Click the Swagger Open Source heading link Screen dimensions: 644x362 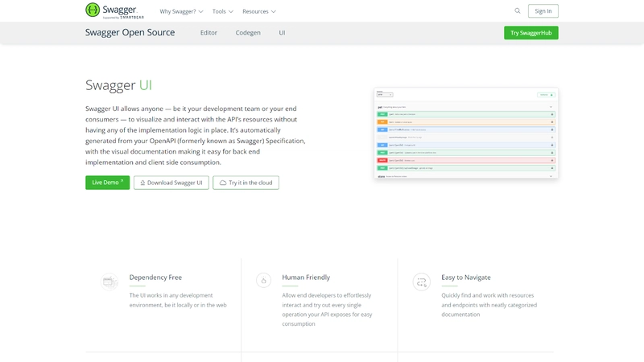coord(130,32)
